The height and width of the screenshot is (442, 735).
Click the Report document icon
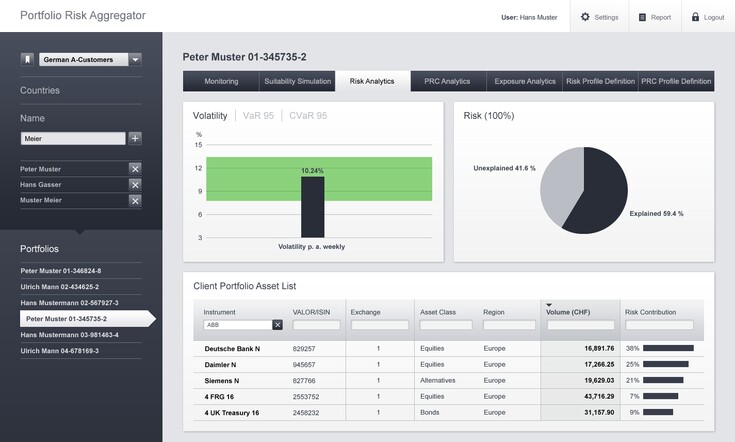[641, 17]
